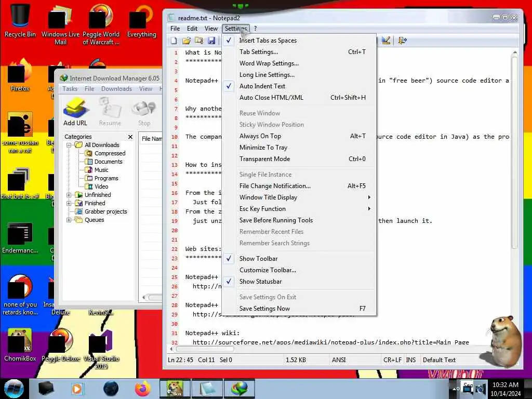Viewport: 532px width, 399px height.
Task: Select the Compressed category in IDM
Action: (x=110, y=153)
